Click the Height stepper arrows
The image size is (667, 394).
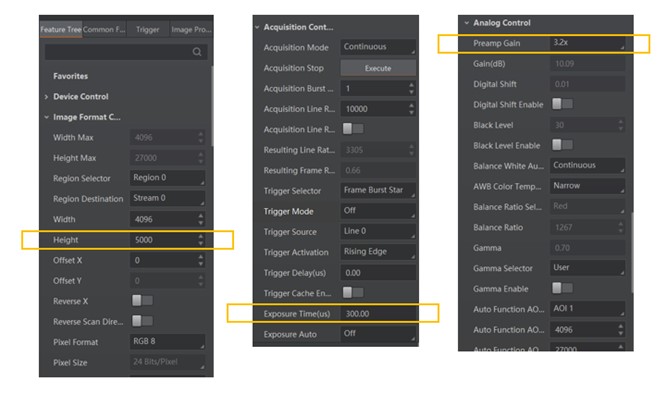tap(201, 240)
